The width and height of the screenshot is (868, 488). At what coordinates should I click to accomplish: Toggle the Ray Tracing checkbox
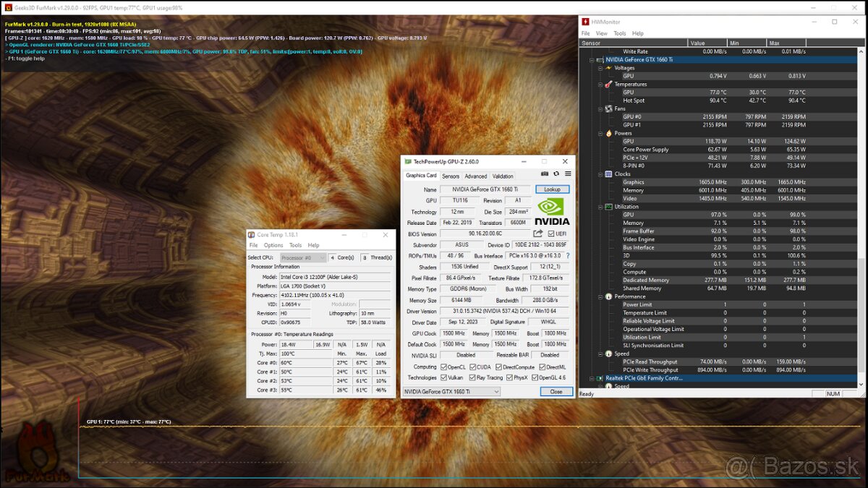click(x=472, y=377)
